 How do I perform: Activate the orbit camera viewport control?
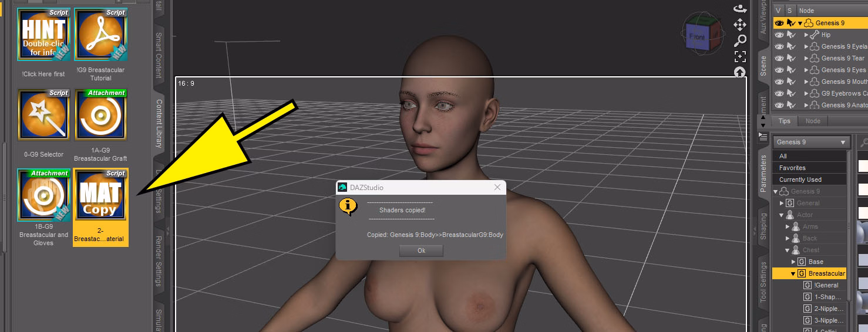coord(740,8)
